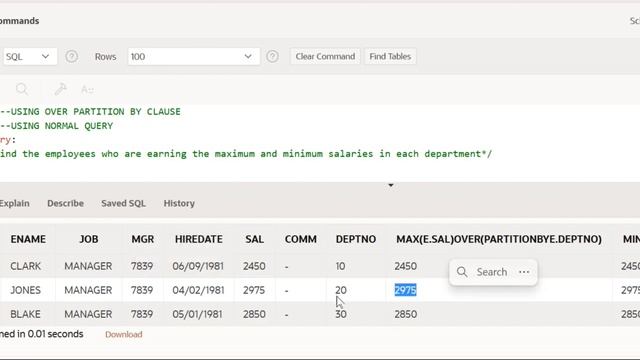Click help icon beside Rows dropdown
This screenshot has height=360, width=640.
pyautogui.click(x=272, y=56)
